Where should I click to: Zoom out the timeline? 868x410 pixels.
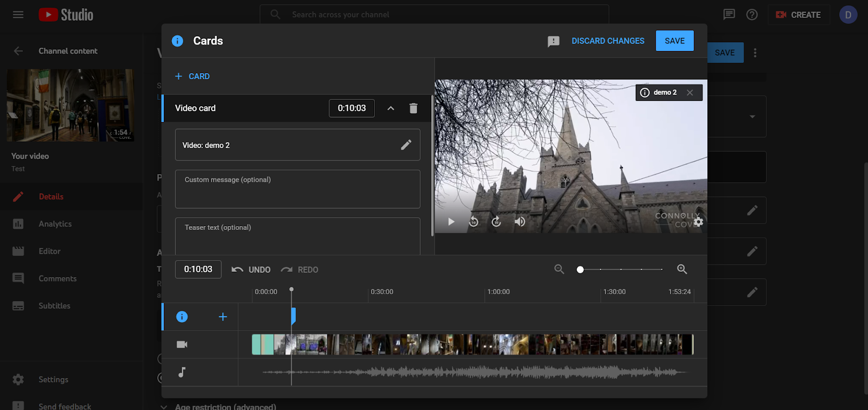pos(559,269)
